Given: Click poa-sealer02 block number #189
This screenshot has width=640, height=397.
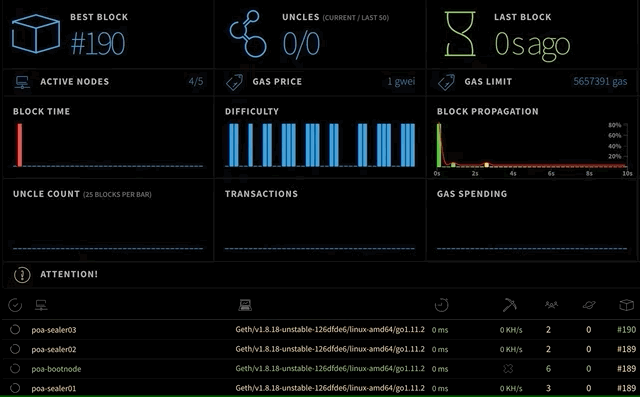Looking at the screenshot, I should 627,349.
